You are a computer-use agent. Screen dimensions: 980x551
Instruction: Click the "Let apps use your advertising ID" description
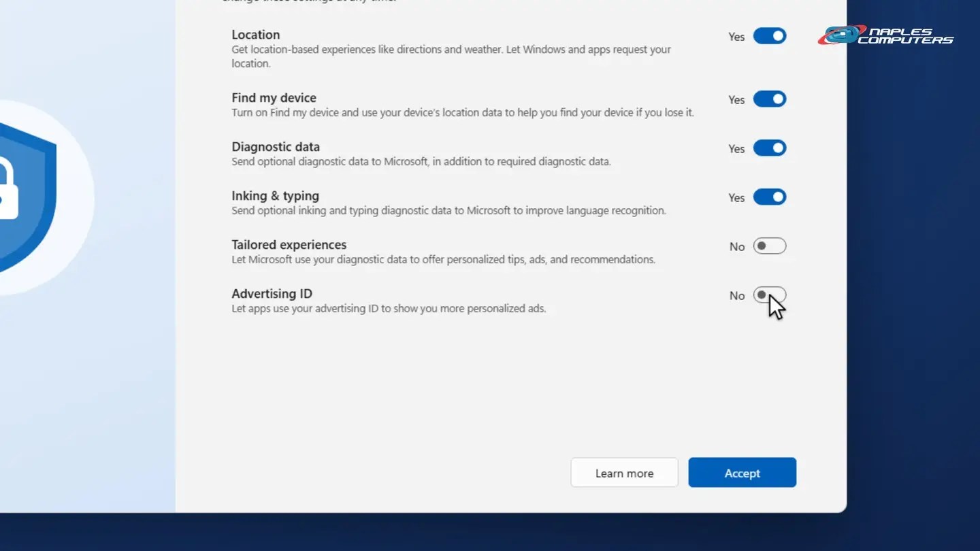389,309
